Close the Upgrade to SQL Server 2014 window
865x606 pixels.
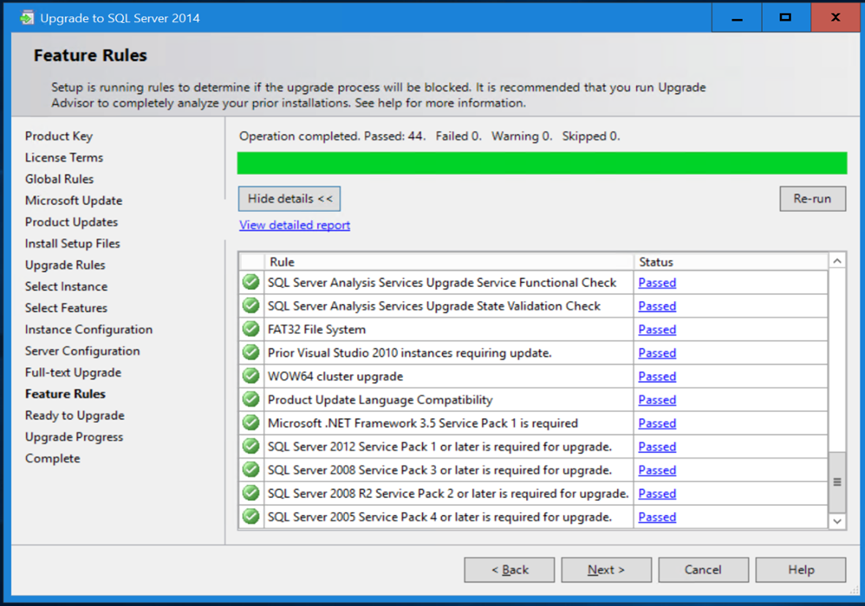pyautogui.click(x=835, y=17)
